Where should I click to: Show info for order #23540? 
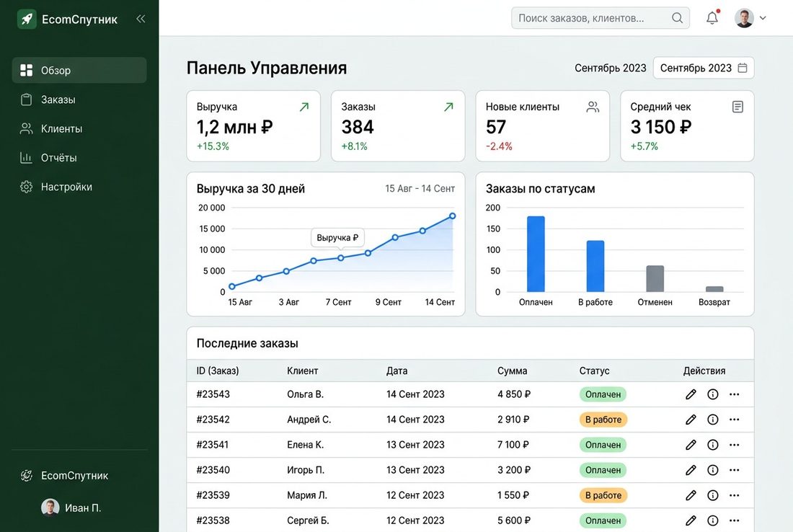coord(712,470)
